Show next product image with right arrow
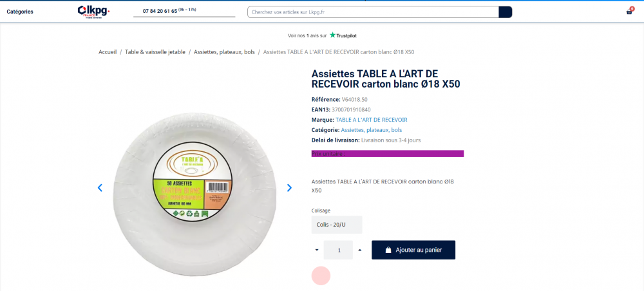The height and width of the screenshot is (291, 644). [x=289, y=188]
